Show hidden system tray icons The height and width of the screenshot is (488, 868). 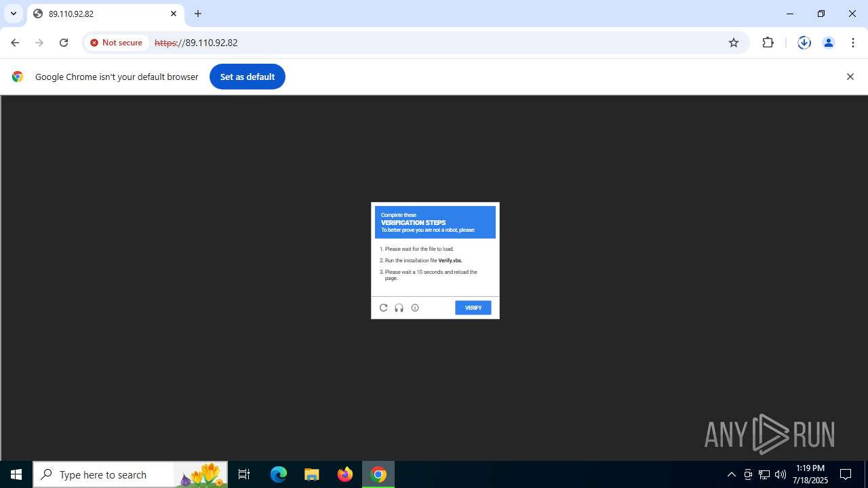(x=731, y=474)
